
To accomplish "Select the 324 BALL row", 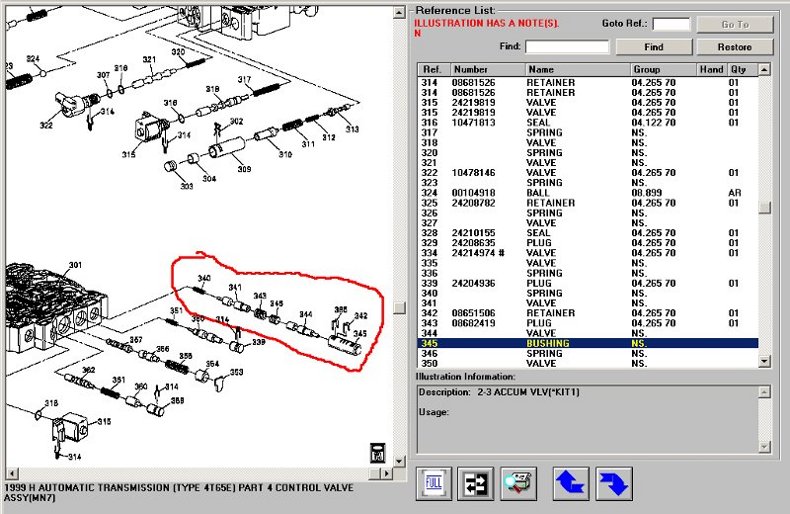I will tap(586, 193).
